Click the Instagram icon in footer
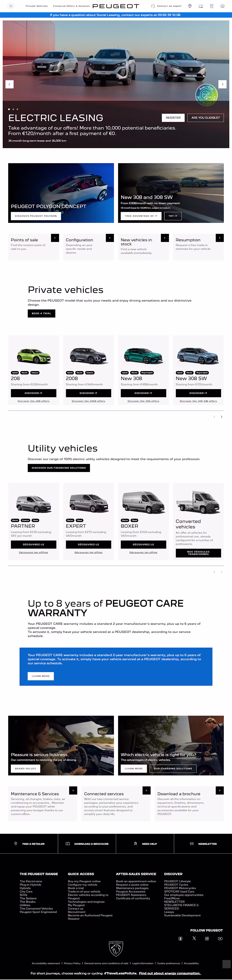Image resolution: width=232 pixels, height=980 pixels. click(207, 939)
